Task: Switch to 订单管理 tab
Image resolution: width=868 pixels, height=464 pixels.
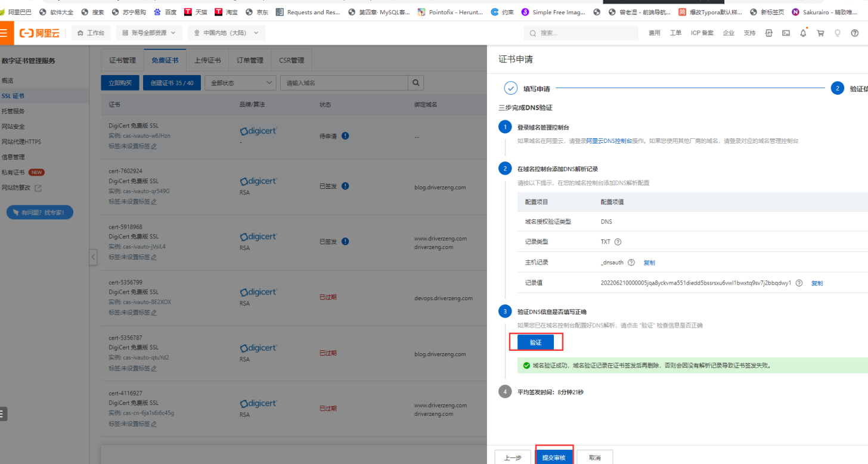Action: tap(250, 60)
